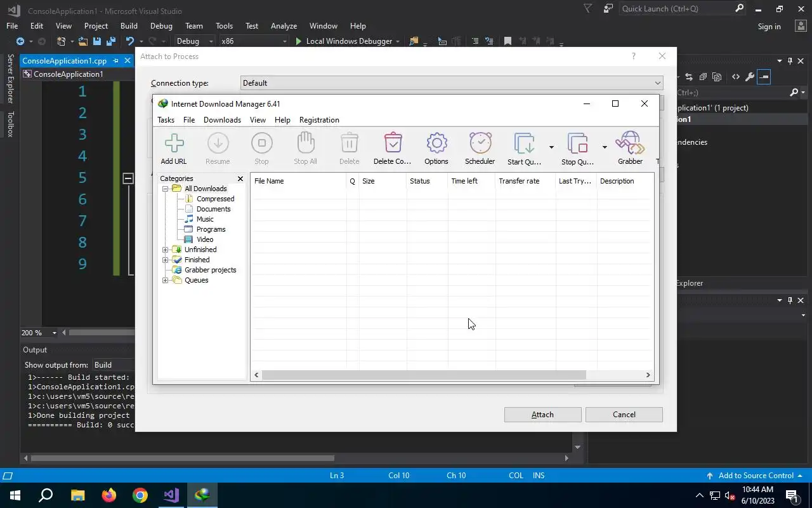The width and height of the screenshot is (812, 508).
Task: Open the Start Queue dropdown arrow
Action: [x=551, y=147]
